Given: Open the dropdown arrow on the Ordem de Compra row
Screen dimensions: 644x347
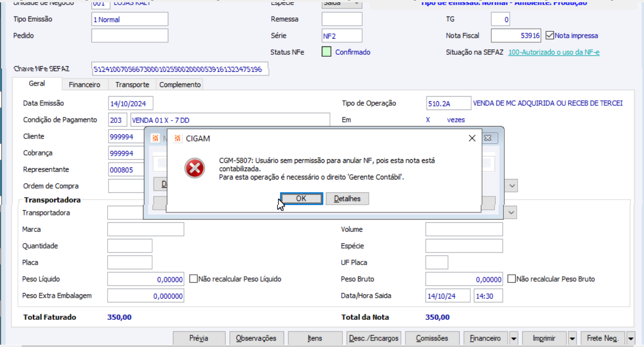Looking at the screenshot, I should click(512, 186).
